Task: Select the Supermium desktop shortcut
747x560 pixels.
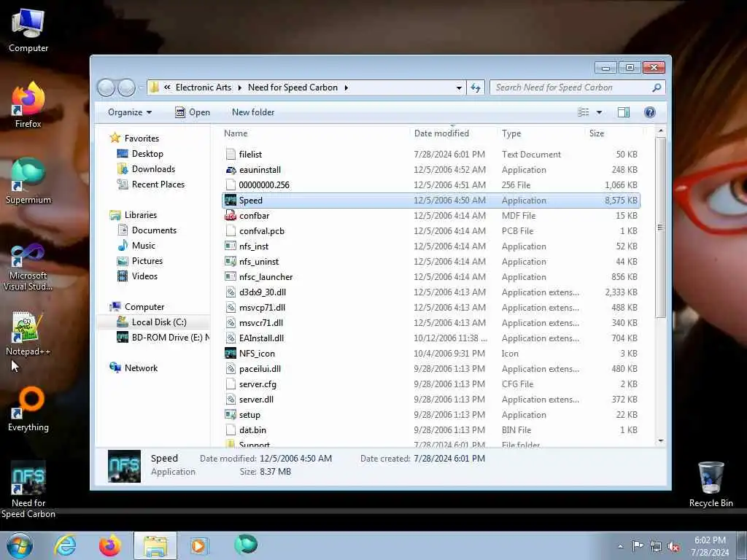Action: [x=28, y=181]
